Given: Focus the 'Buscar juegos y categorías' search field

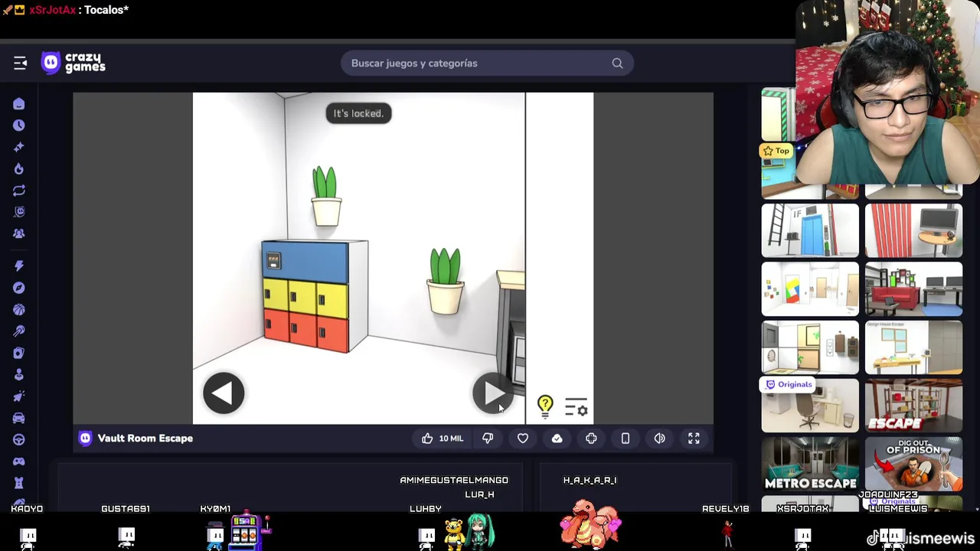Looking at the screenshot, I should [487, 64].
